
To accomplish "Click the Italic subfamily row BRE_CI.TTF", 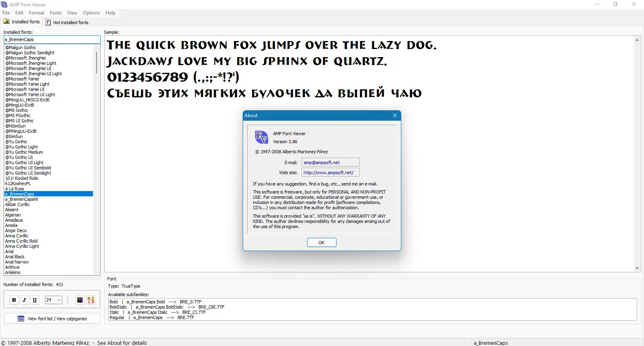I will 157,312.
